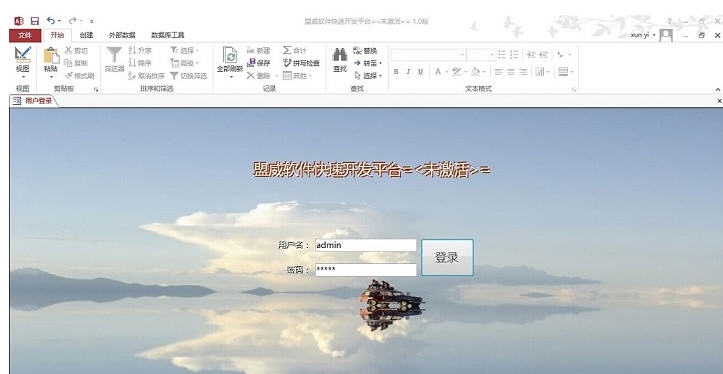This screenshot has width=723, height=374.
Task: Click the decrease indent icon
Action: point(531,55)
